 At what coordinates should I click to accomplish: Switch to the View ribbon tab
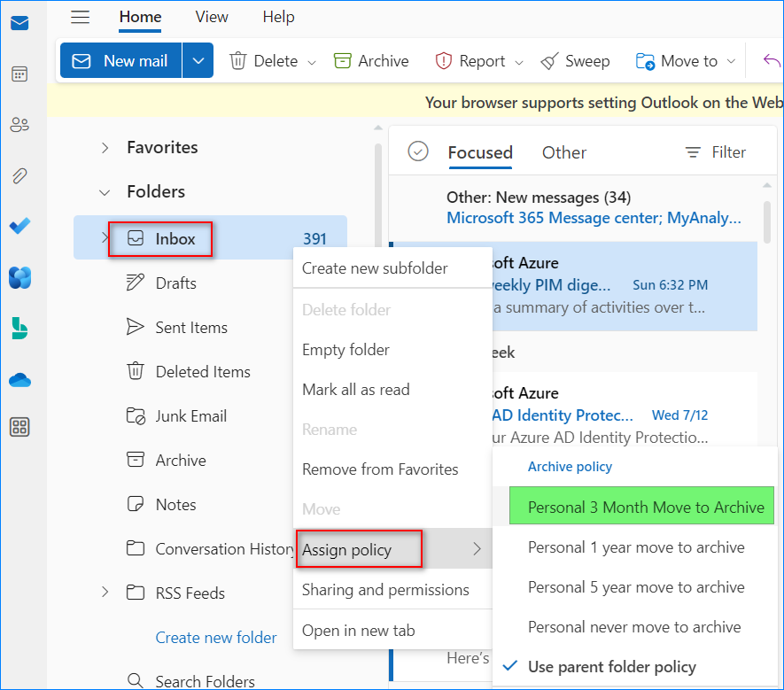click(x=212, y=17)
